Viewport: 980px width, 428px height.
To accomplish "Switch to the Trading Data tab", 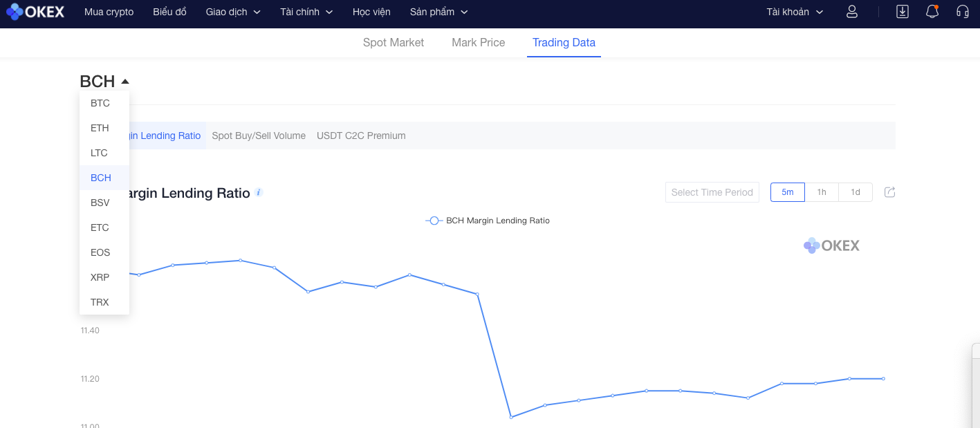I will pos(564,43).
